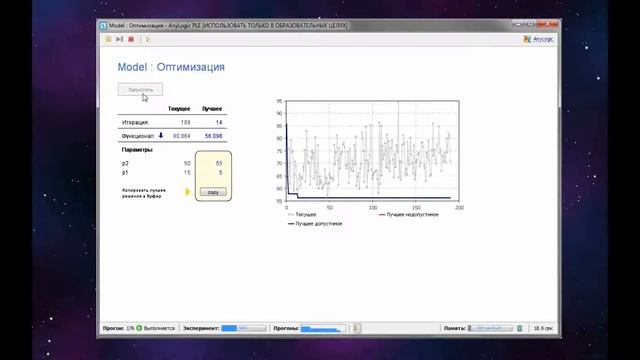Image resolution: width=640 pixels, height=360 pixels.
Task: Click the copy button for best solution
Action: pyautogui.click(x=213, y=192)
